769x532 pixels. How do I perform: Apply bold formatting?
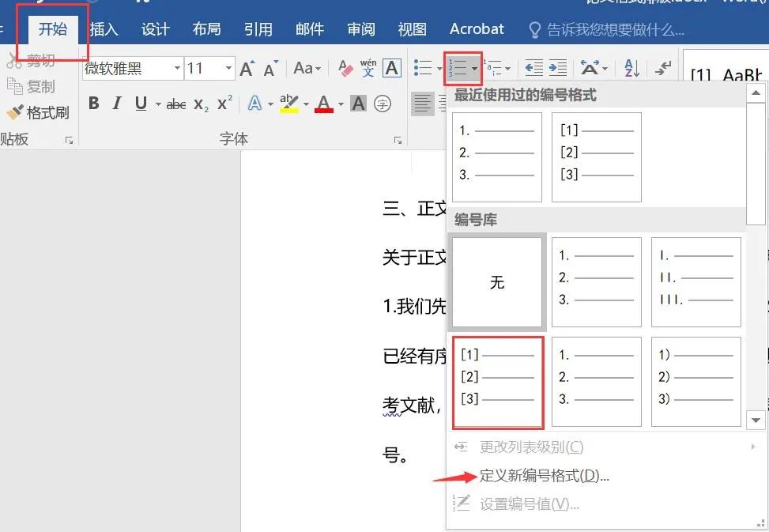pos(94,104)
